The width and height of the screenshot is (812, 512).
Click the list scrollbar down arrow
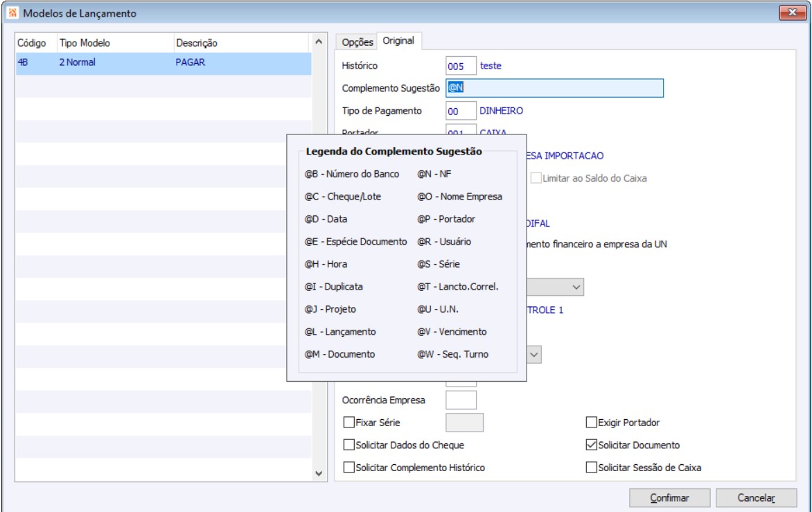[319, 473]
